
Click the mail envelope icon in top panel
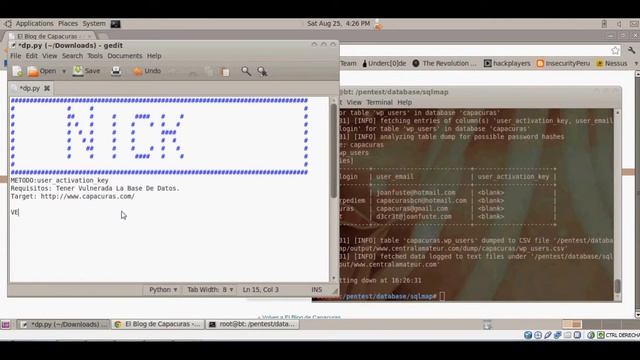tap(635, 24)
